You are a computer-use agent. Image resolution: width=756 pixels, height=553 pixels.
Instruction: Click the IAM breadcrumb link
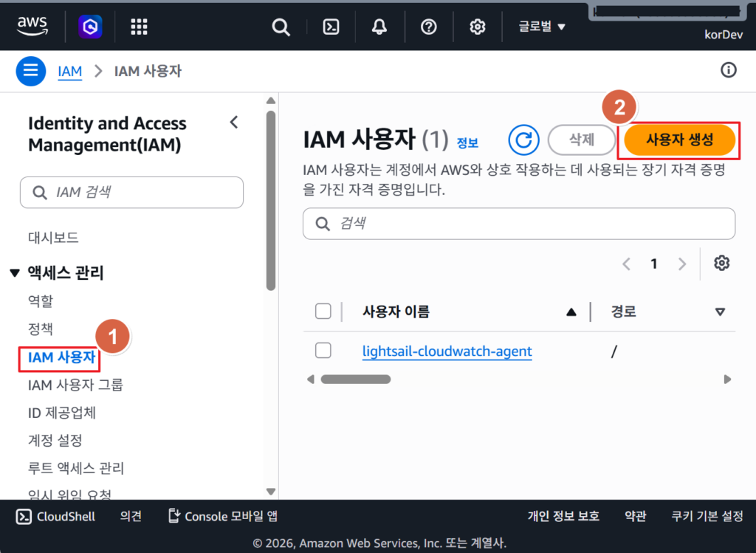click(70, 72)
